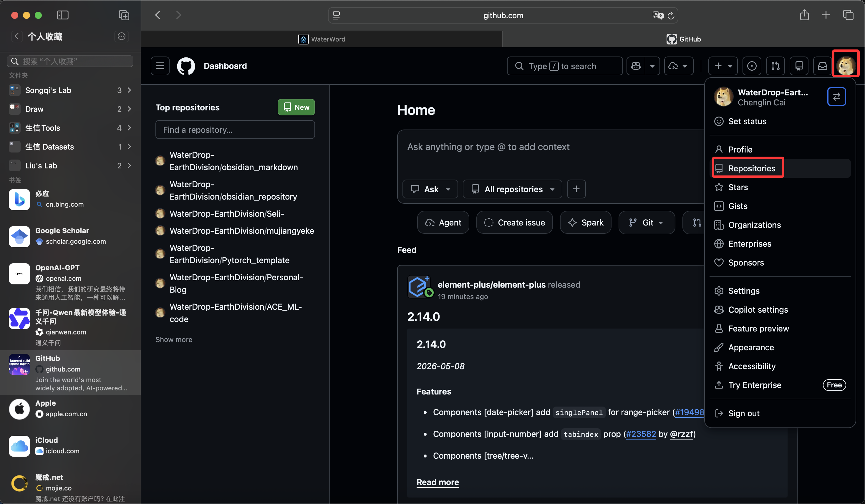Click the GitHub Octocat logo
Viewport: 865px width, 504px height.
pyautogui.click(x=186, y=66)
